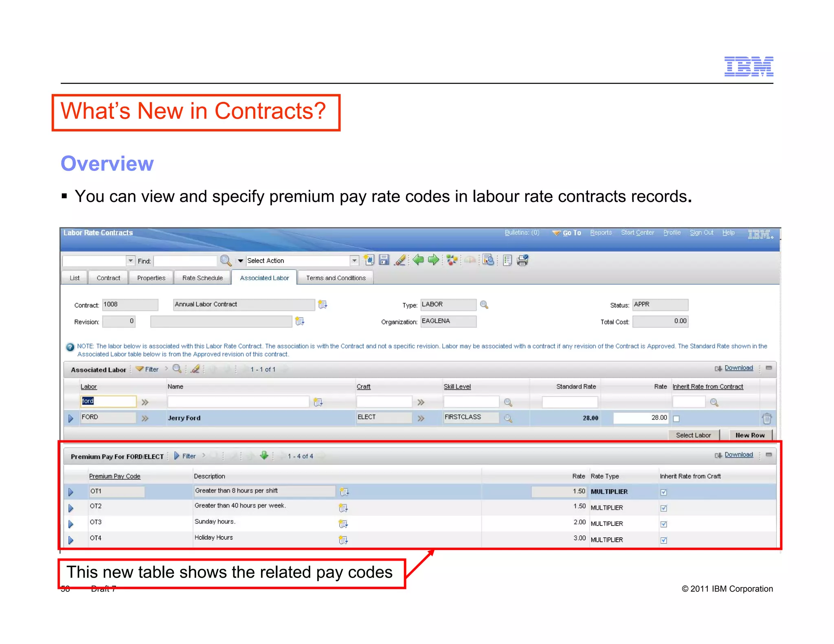Click the Bulletins link
Viewport: 834px width, 644px height.
pos(522,233)
